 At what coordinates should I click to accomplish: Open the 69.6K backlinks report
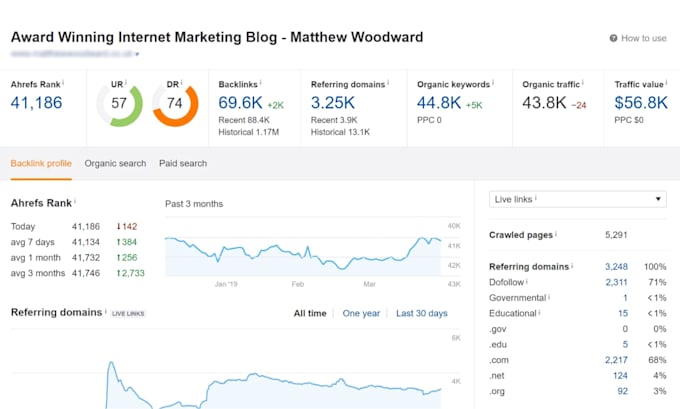240,103
